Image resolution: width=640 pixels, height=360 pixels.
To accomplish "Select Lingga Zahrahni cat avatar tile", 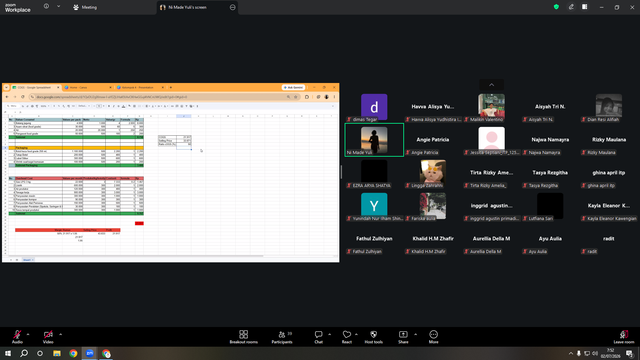I will [433, 172].
